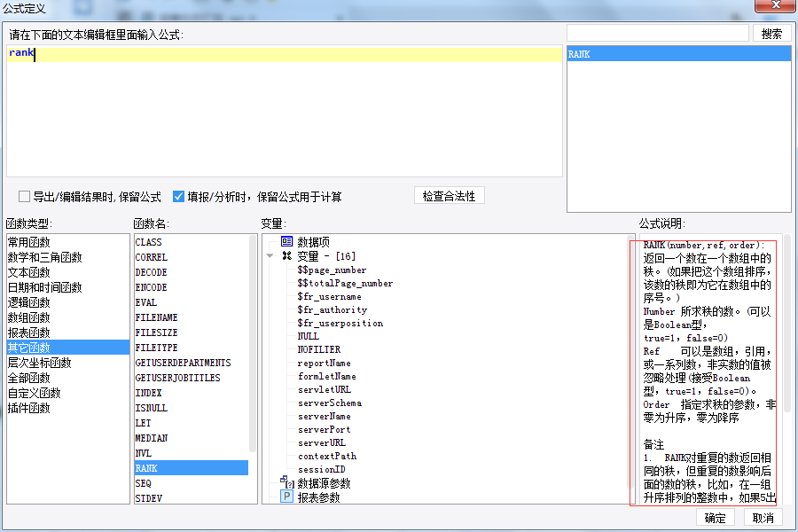Select the NOFILTER variable
Viewport: 798px width, 532px height.
coord(318,349)
